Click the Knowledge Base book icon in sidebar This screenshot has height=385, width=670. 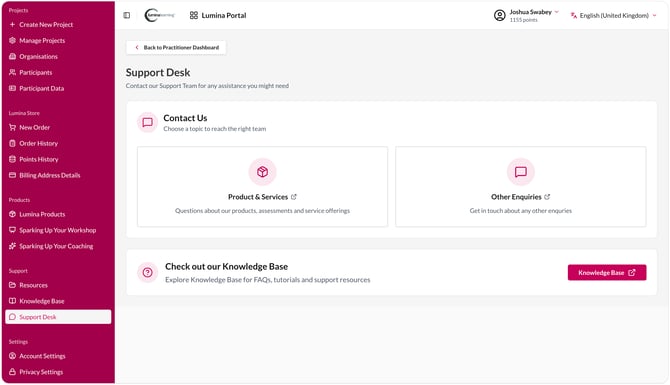[12, 301]
